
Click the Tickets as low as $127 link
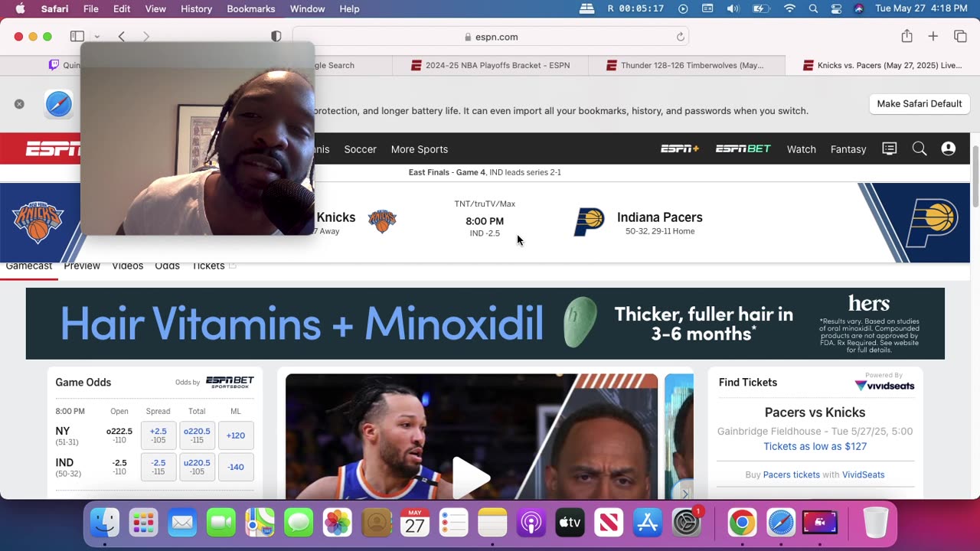815,446
